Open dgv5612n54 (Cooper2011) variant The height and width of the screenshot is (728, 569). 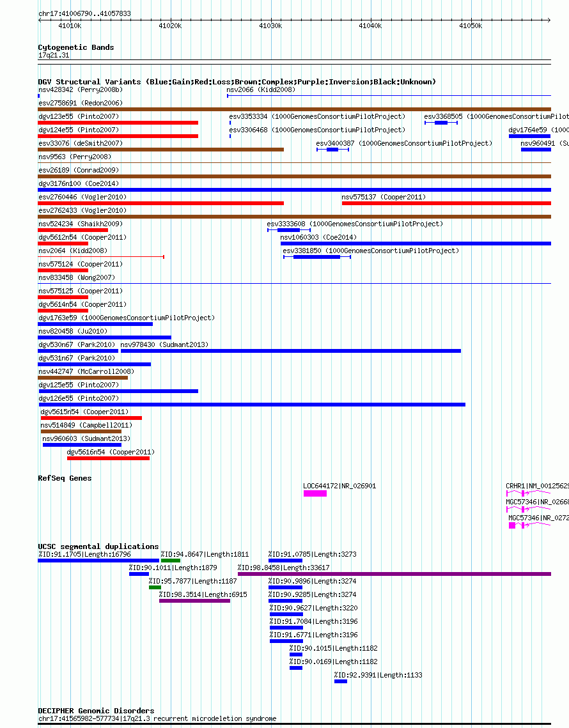tap(82, 238)
